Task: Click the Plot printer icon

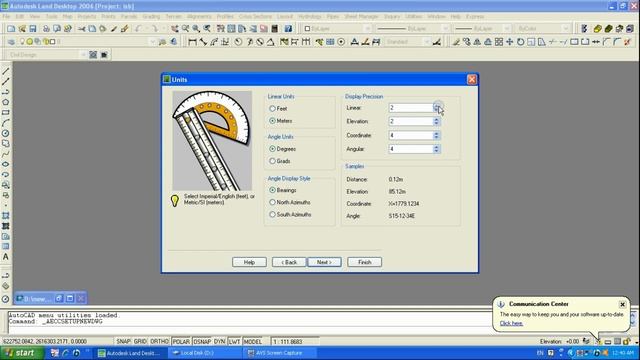Action: pos(46,29)
